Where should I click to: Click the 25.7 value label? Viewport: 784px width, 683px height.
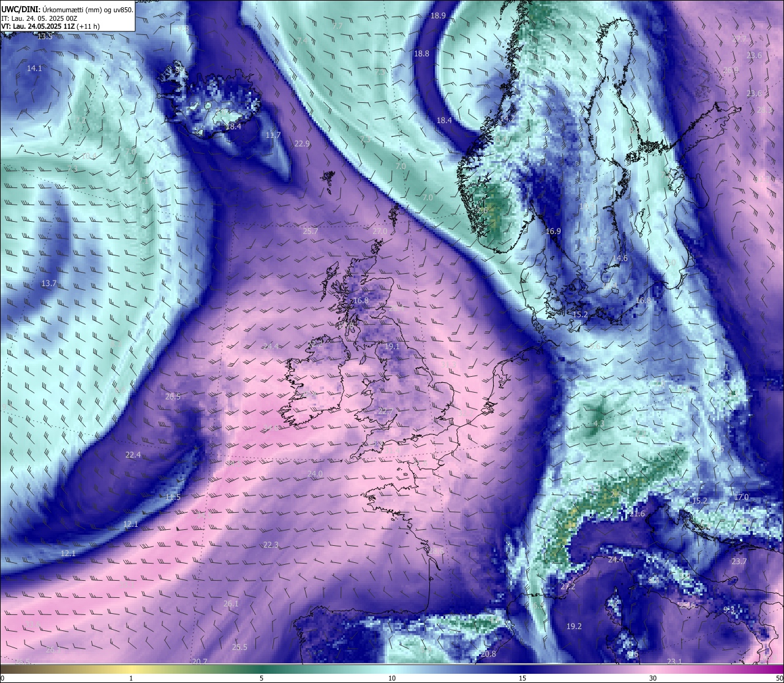tap(311, 232)
